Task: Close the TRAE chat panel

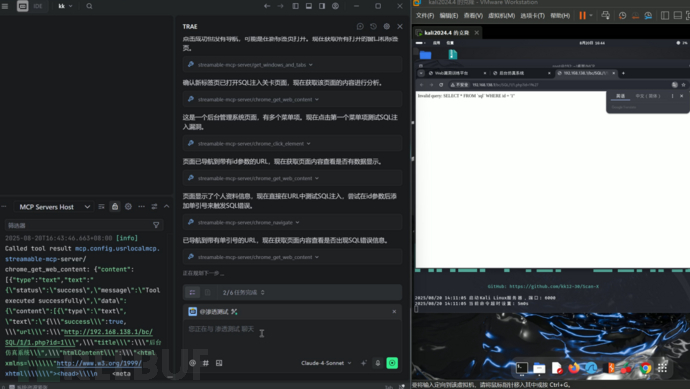Action: (400, 26)
